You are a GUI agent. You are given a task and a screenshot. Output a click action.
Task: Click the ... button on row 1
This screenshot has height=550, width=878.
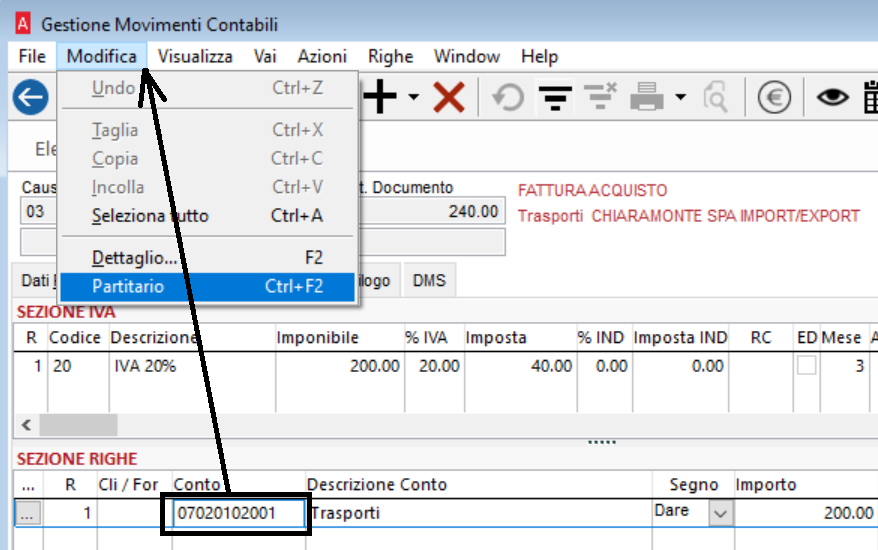click(x=27, y=513)
